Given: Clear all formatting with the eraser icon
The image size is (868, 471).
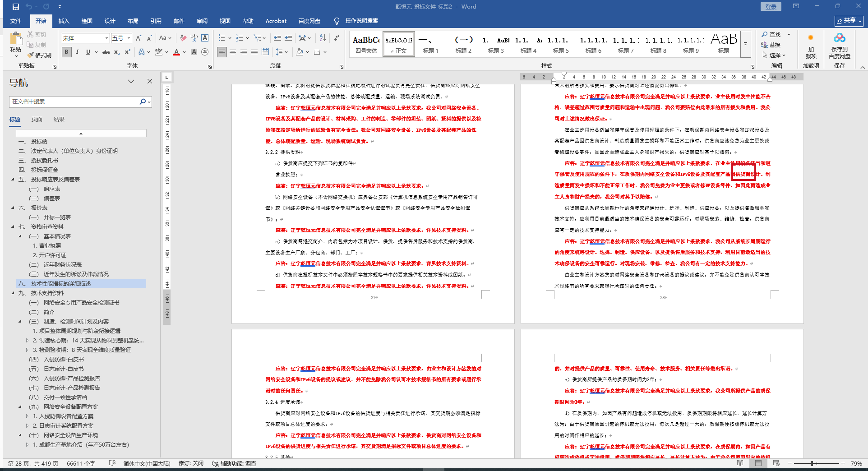Looking at the screenshot, I should pyautogui.click(x=183, y=38).
